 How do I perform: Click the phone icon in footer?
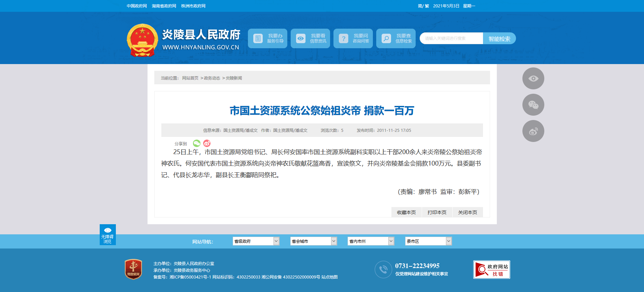click(383, 269)
